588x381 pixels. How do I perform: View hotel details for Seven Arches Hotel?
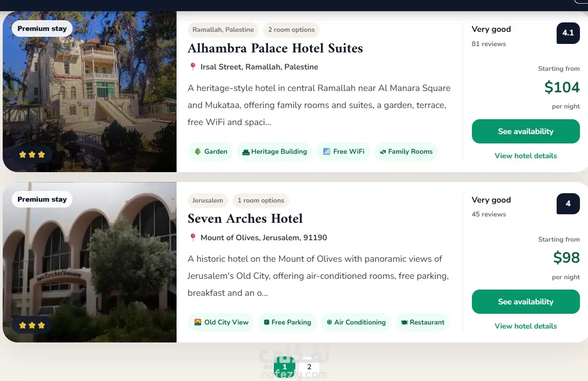click(526, 326)
